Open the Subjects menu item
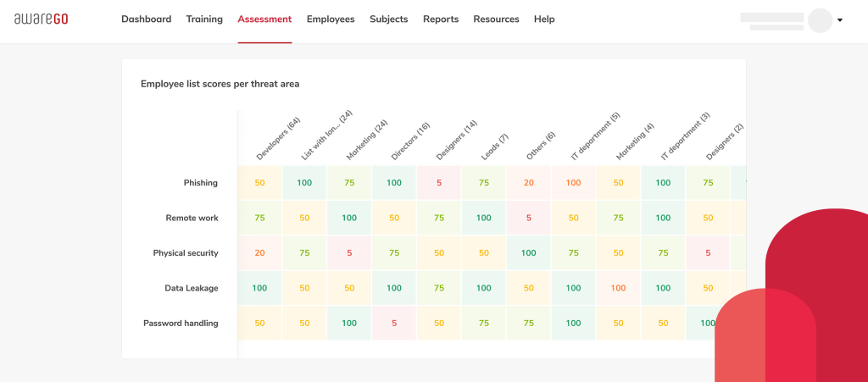 coord(388,19)
